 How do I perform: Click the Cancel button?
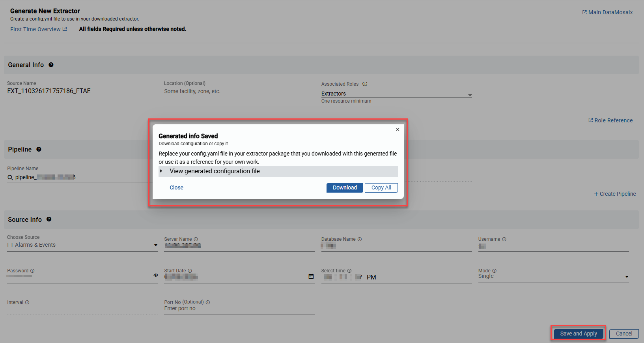[624, 334]
